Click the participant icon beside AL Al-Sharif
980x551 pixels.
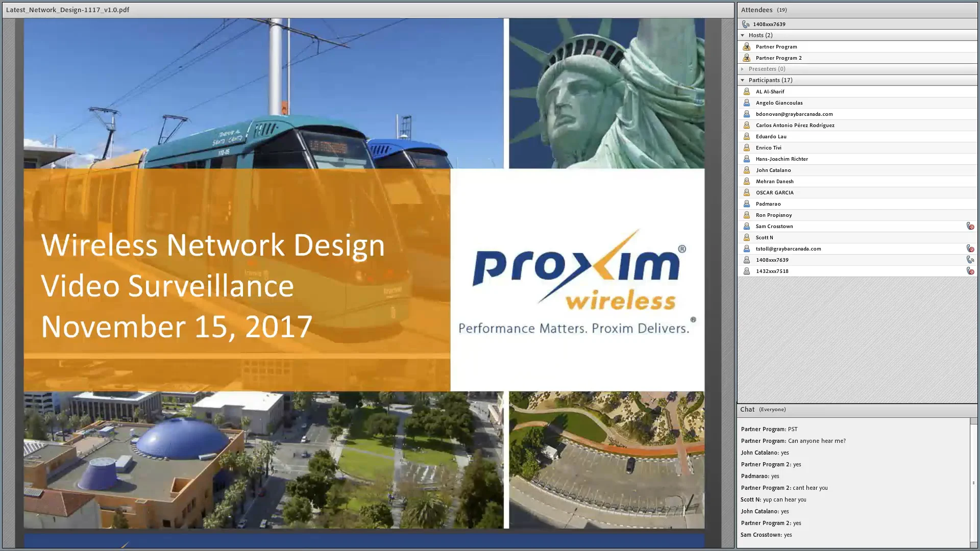747,91
